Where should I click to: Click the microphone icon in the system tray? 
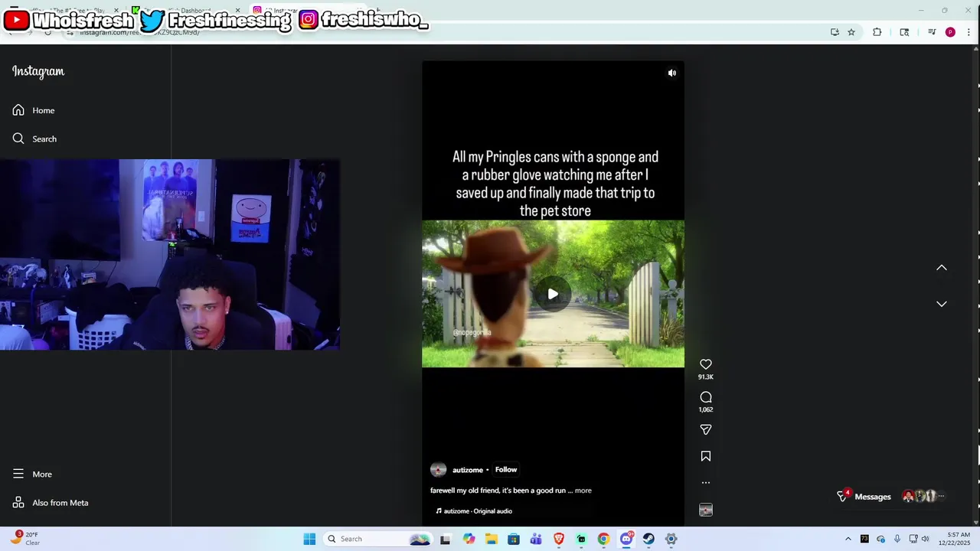tap(897, 539)
